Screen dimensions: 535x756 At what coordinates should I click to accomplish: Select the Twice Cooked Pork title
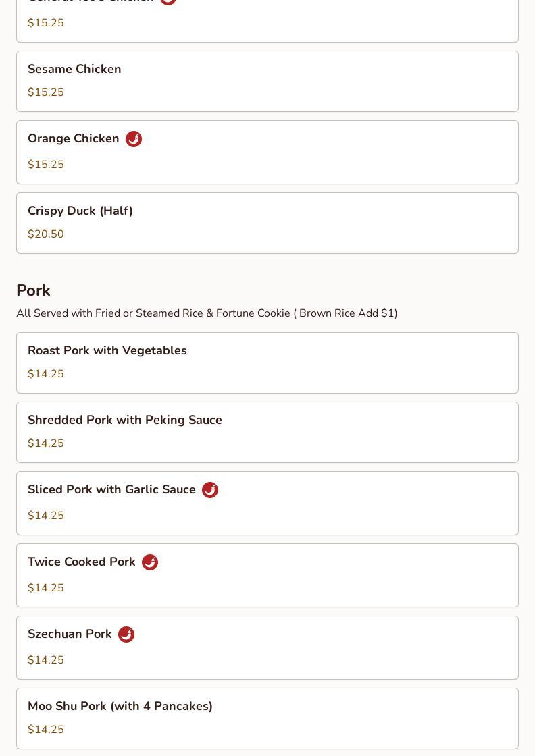[82, 562]
